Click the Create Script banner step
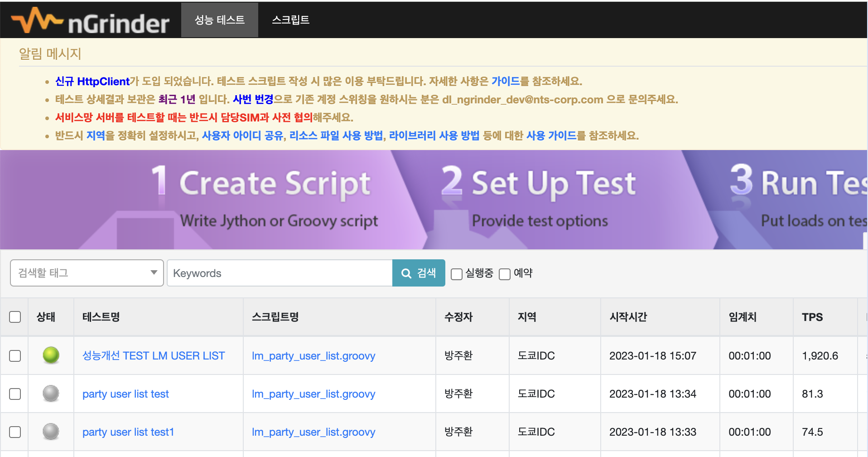 point(272,199)
